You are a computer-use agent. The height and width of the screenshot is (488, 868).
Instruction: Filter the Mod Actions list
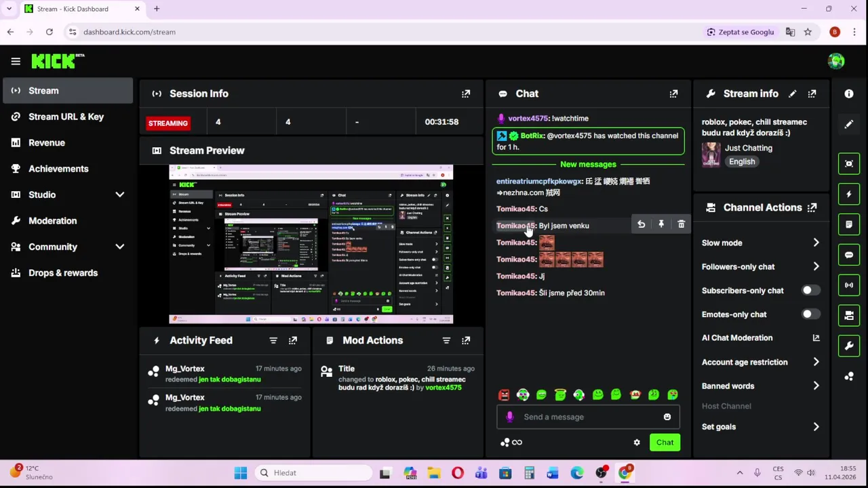(446, 340)
